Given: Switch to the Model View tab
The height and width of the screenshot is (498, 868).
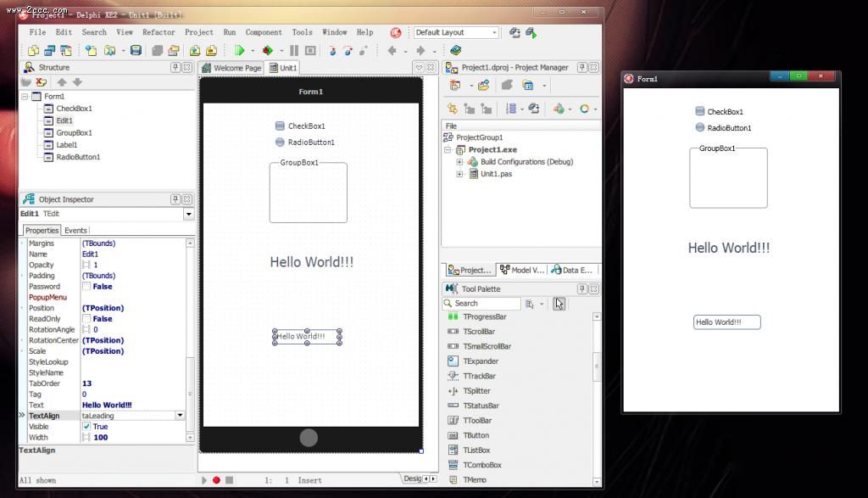Looking at the screenshot, I should pyautogui.click(x=522, y=270).
